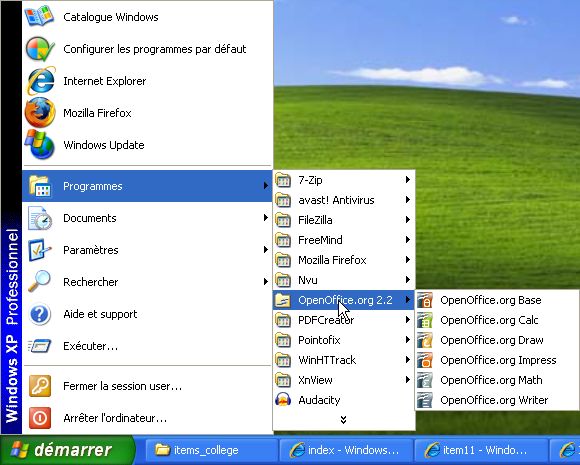Open the Programmes menu entry
580x465 pixels.
pos(147,186)
